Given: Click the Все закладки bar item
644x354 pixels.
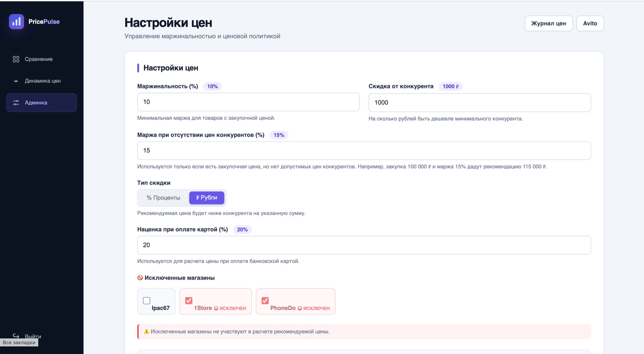Looking at the screenshot, I should pos(19,343).
